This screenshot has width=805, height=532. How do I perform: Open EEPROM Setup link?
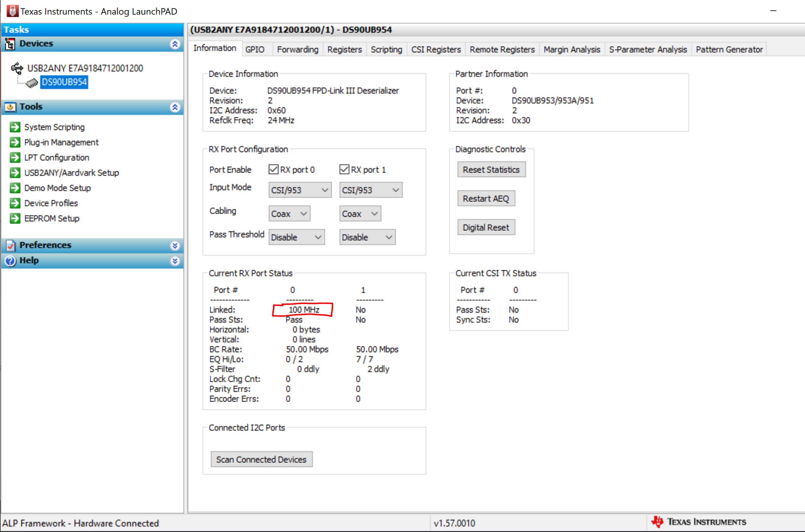(52, 219)
